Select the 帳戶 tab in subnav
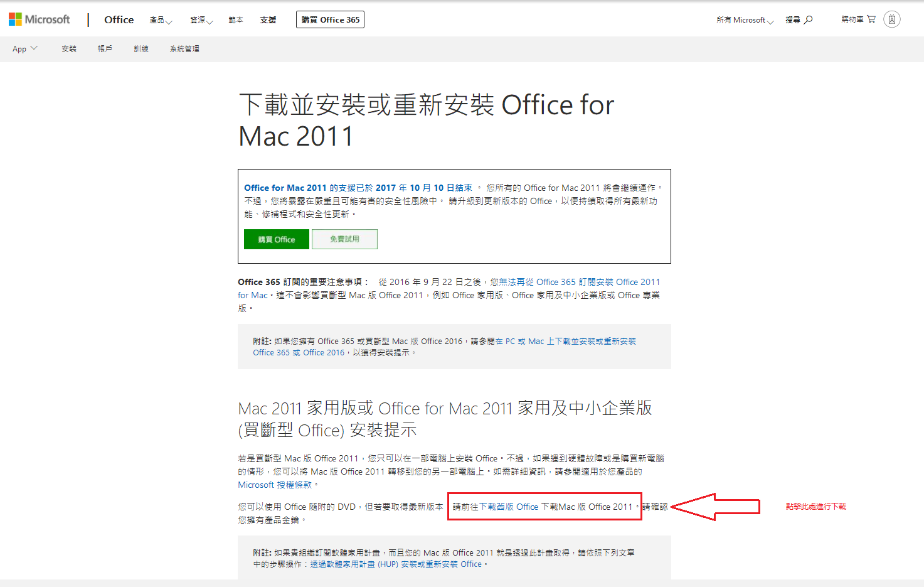Image resolution: width=924 pixels, height=587 pixels. (105, 49)
